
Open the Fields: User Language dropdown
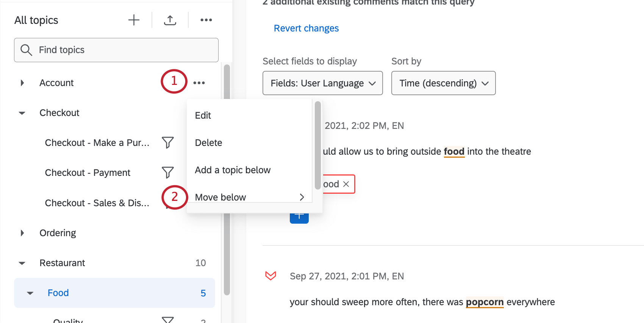tap(322, 83)
